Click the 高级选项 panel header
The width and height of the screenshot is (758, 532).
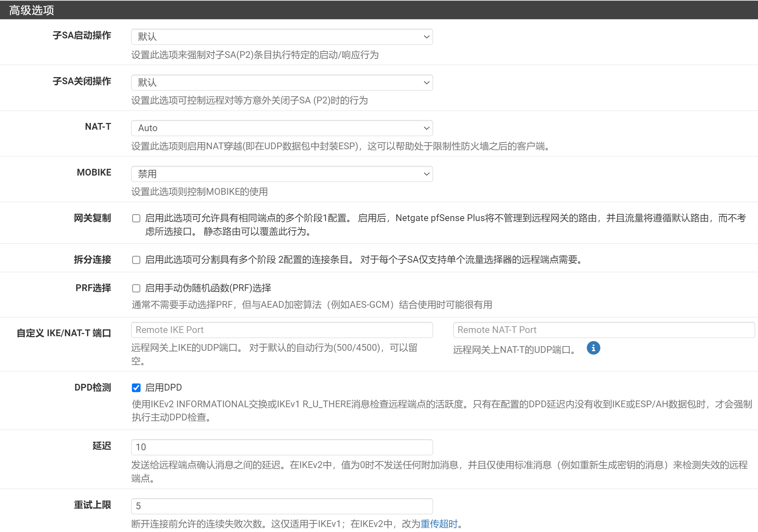tap(31, 10)
